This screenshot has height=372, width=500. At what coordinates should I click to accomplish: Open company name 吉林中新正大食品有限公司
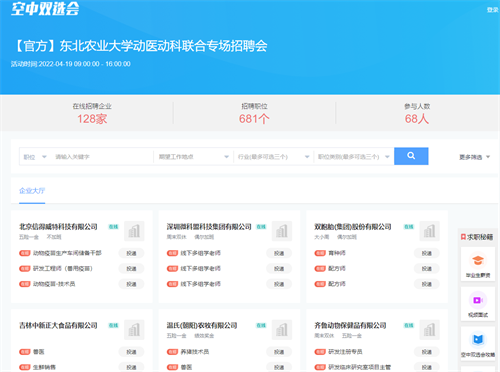[x=58, y=325]
